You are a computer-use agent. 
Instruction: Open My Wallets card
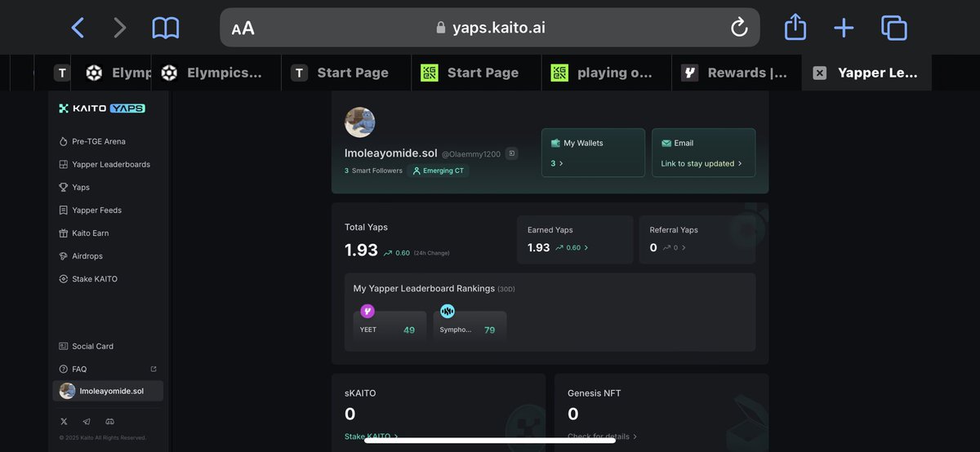coord(593,153)
